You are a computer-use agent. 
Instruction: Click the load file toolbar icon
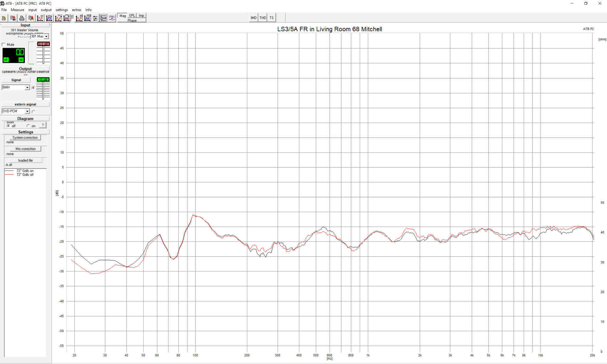(31, 18)
